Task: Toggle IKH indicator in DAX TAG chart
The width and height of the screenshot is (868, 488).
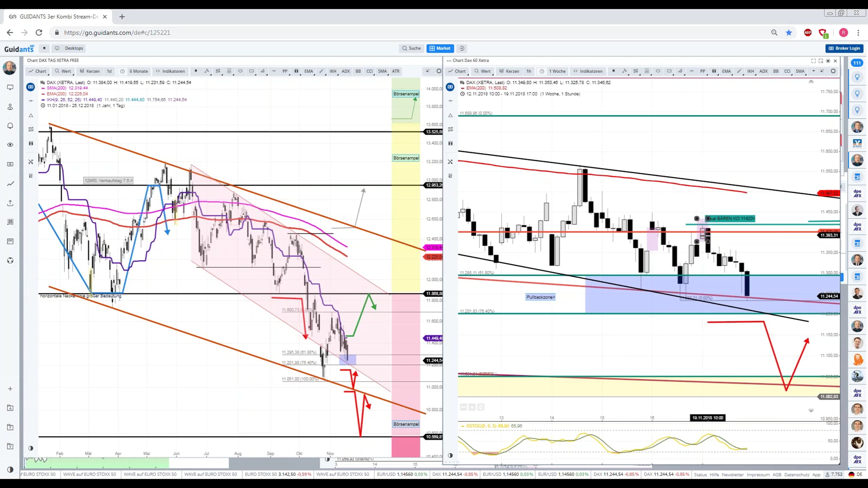Action: 333,71
